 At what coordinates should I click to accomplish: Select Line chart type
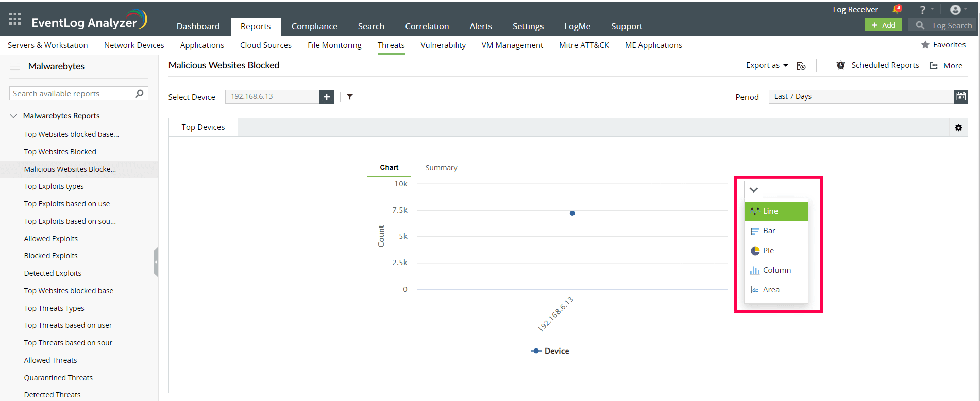click(x=776, y=211)
